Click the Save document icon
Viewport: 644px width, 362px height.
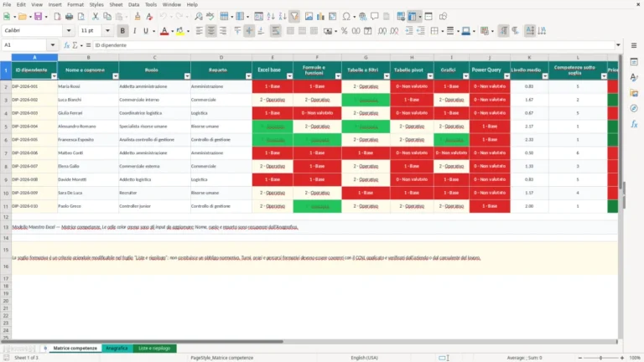(x=38, y=17)
